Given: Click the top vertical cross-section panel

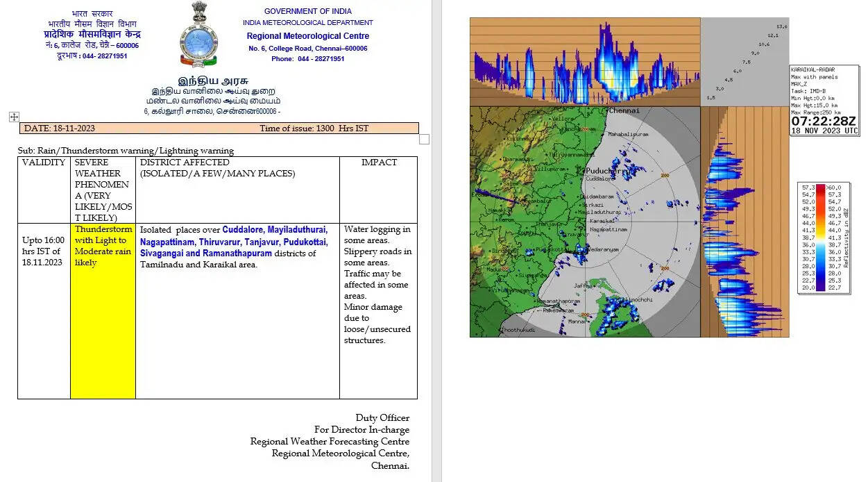Looking at the screenshot, I should point(584,62).
